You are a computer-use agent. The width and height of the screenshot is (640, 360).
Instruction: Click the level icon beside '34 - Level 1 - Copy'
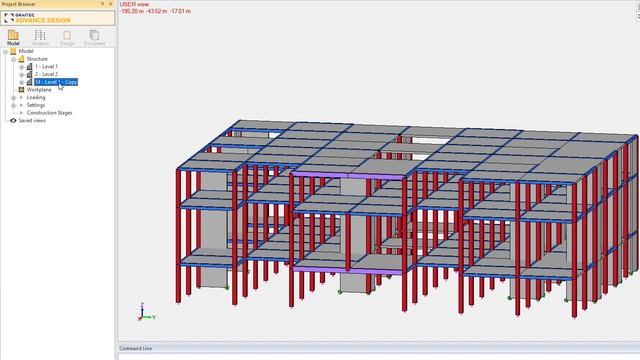click(29, 82)
